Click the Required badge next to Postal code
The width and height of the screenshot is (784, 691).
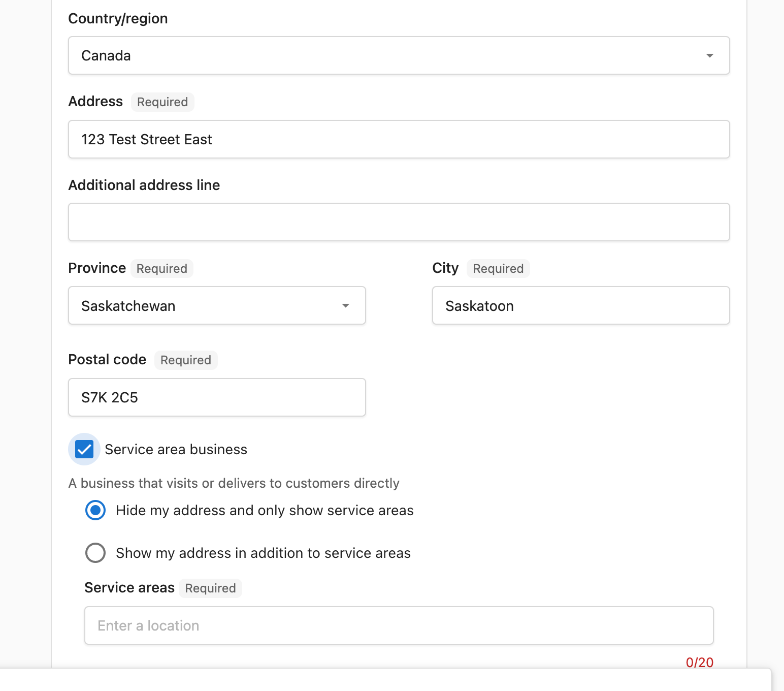[185, 360]
